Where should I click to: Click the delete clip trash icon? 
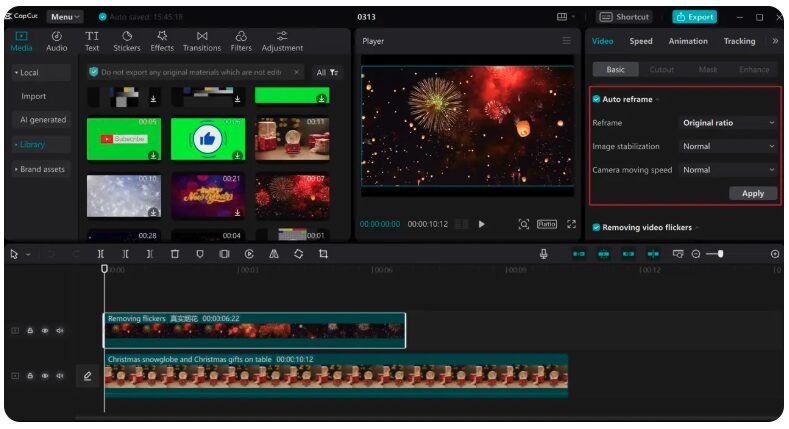click(x=175, y=254)
